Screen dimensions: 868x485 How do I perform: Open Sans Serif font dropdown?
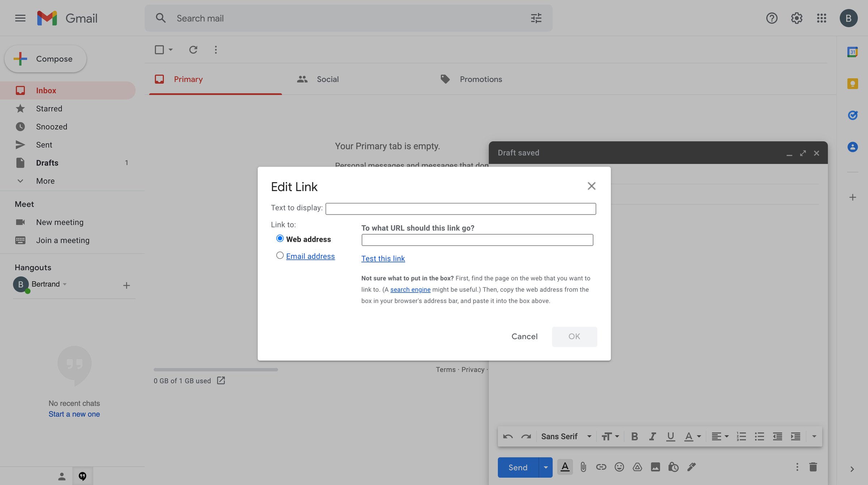[566, 436]
